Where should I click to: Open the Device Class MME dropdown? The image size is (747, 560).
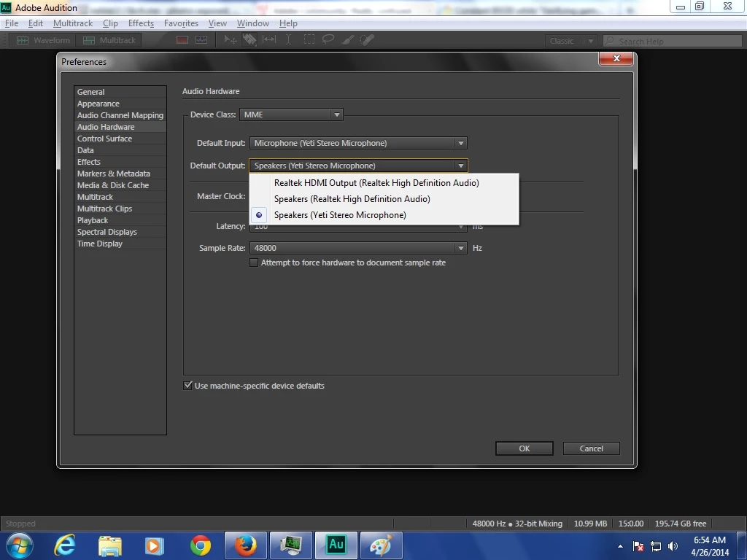point(291,114)
